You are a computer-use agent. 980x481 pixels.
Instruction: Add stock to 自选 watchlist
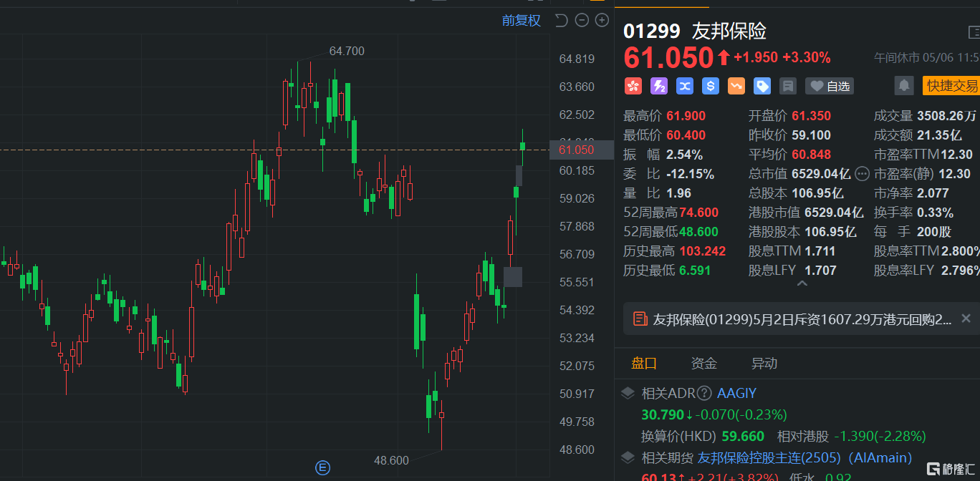(830, 86)
